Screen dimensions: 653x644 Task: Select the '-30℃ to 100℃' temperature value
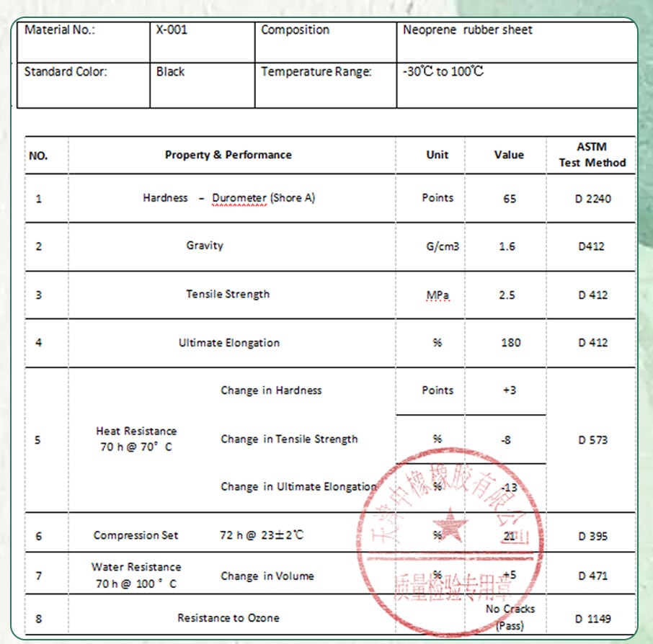pyautogui.click(x=443, y=71)
